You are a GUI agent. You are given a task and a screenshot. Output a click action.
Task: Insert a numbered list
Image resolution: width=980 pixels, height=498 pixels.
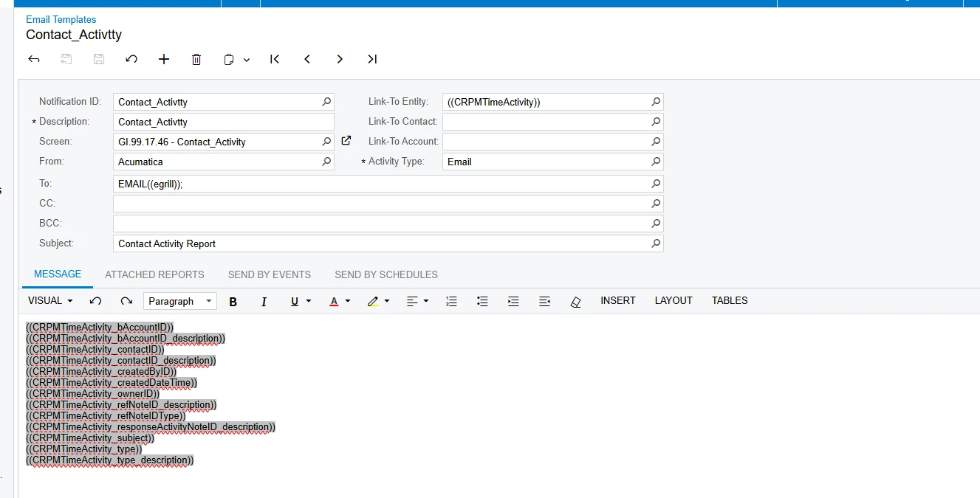tap(452, 301)
